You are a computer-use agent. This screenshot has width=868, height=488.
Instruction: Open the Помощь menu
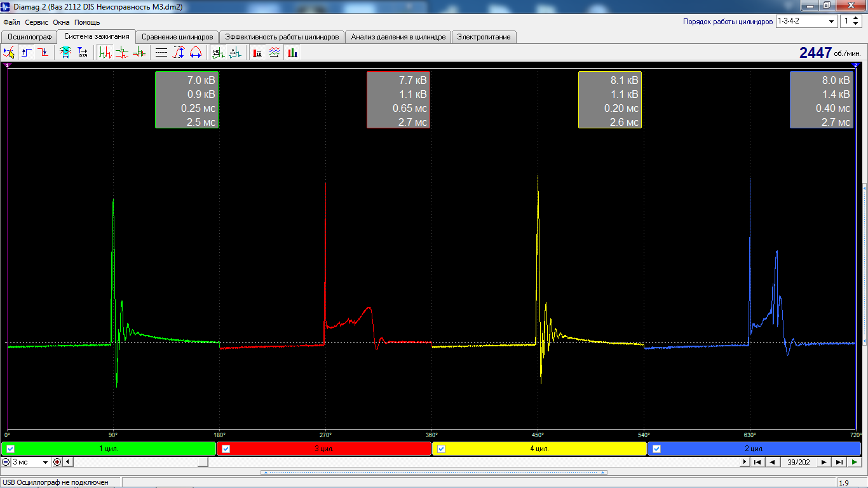tap(87, 22)
